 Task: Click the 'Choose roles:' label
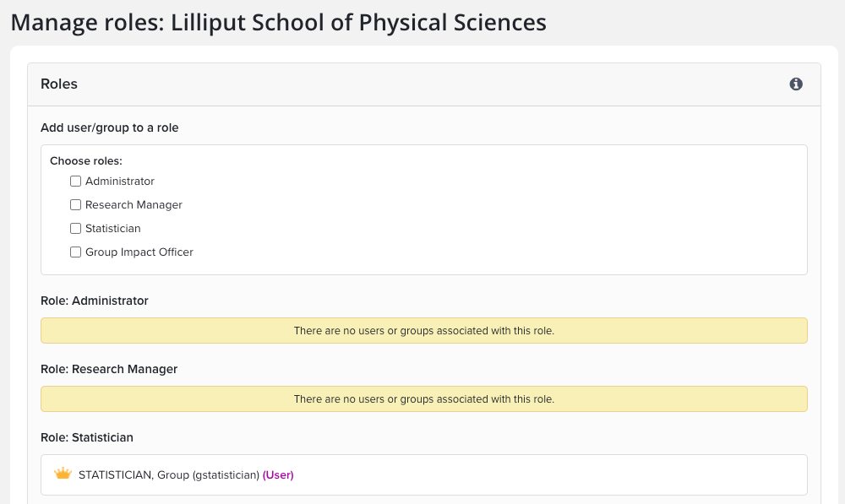[86, 160]
